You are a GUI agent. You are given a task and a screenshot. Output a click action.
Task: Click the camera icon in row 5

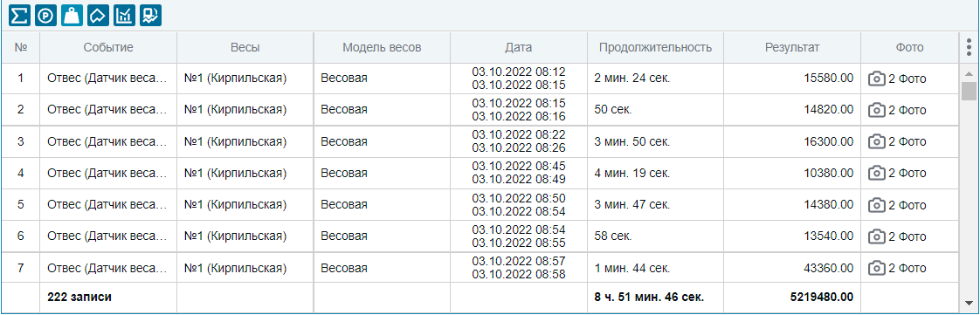coord(877,205)
